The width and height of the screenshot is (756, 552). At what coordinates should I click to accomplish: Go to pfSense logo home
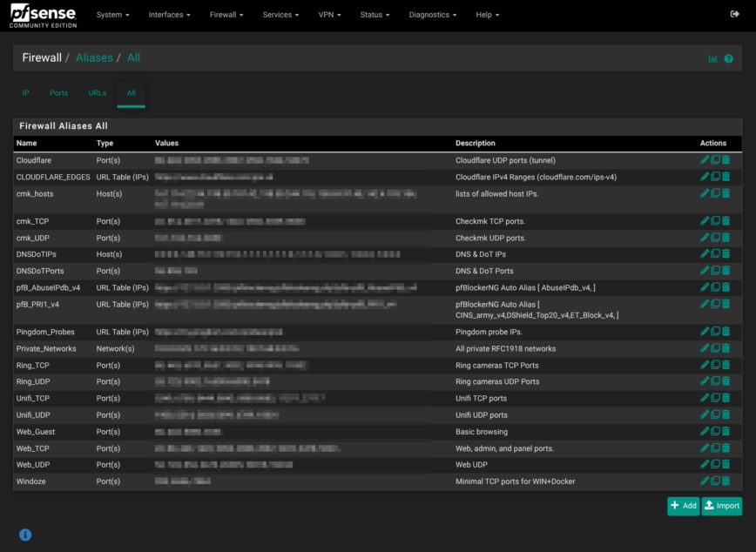coord(43,16)
